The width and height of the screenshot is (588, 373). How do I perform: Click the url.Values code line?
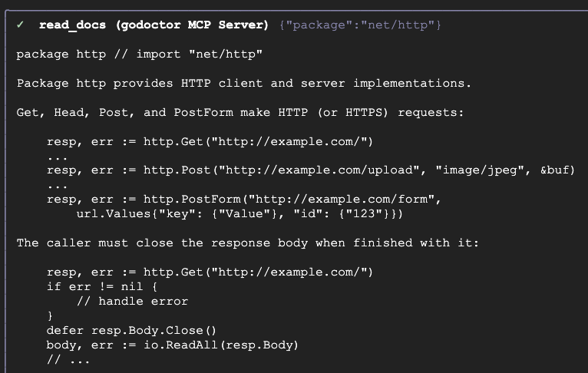tap(239, 213)
